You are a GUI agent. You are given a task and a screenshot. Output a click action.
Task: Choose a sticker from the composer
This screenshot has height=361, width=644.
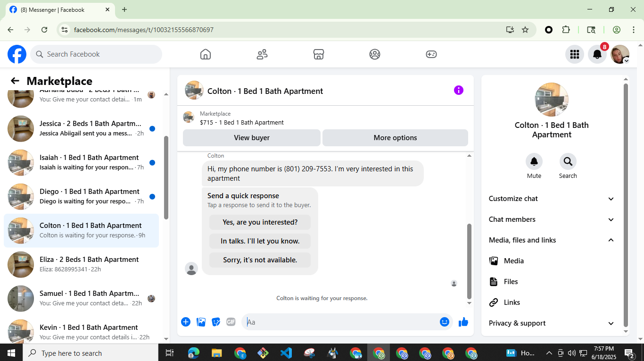[x=216, y=322]
